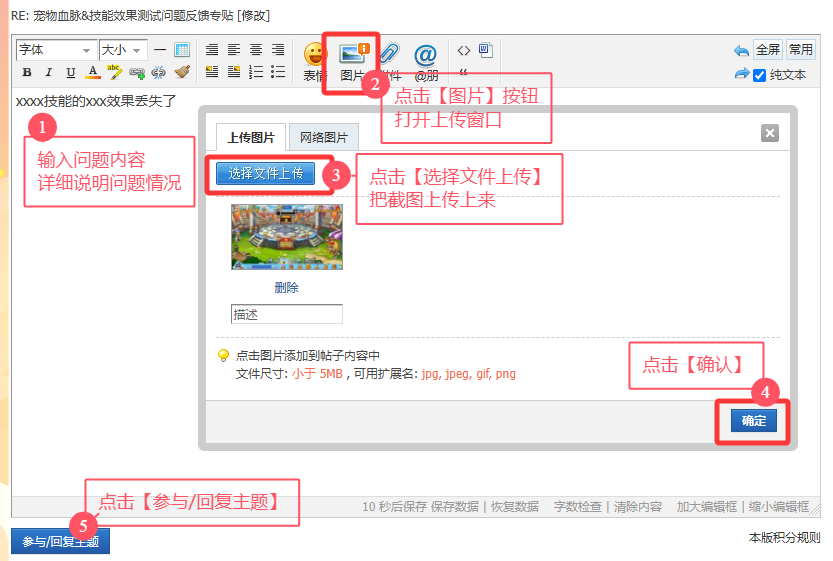833x561 pixels.
Task: Insert a hyperlink with chain-plus icon
Action: tap(137, 73)
